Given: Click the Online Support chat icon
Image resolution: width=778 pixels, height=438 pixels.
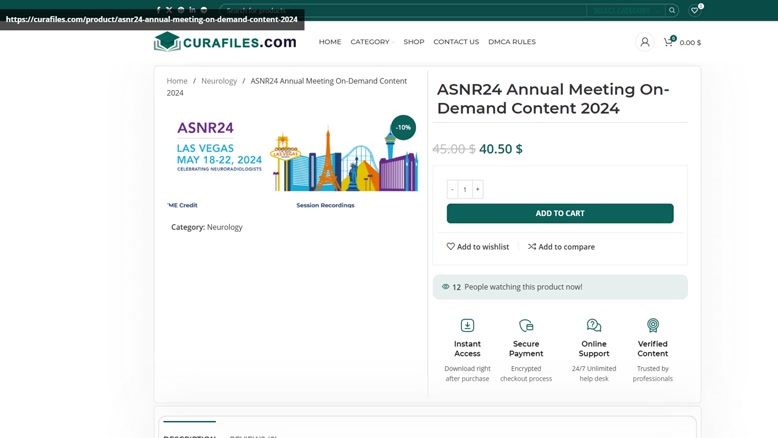Looking at the screenshot, I should (x=594, y=325).
